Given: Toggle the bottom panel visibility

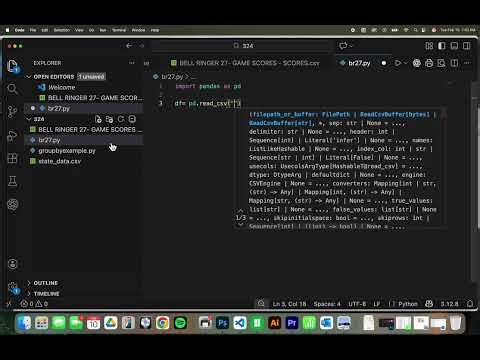Looking at the screenshot, I should click(x=454, y=46).
